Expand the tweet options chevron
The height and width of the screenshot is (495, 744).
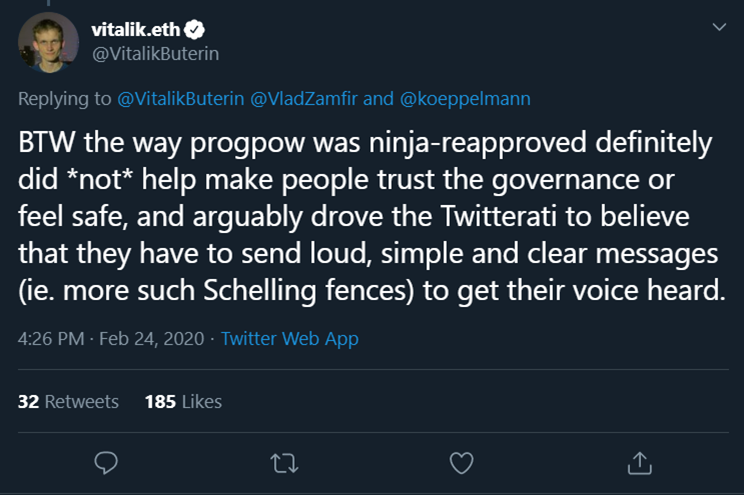point(719,27)
